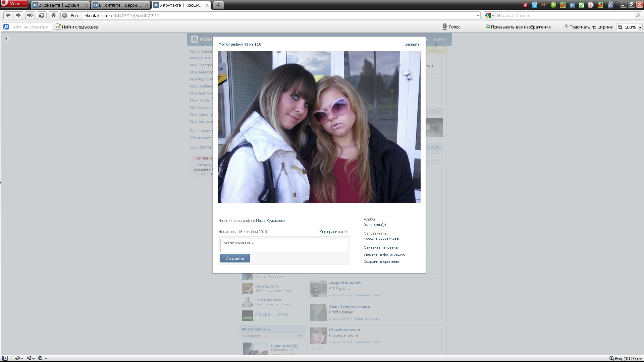
Task: Open album 'было дело)))' link in photo viewer
Action: coord(375,225)
